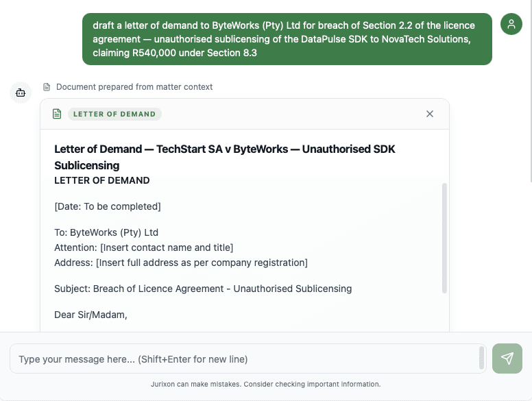532x401 pixels.
Task: Click the 'To: ByteWorks (Pty) Ltd' line
Action: coord(106,232)
